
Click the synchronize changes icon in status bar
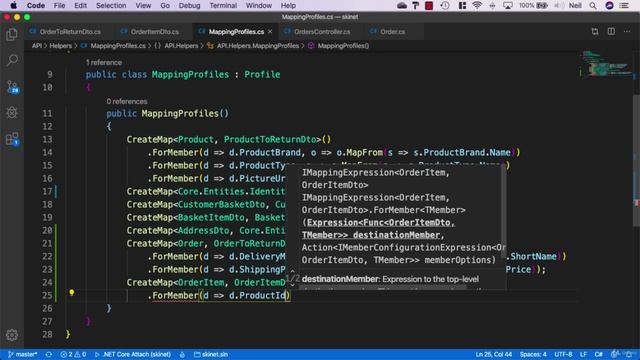point(49,354)
